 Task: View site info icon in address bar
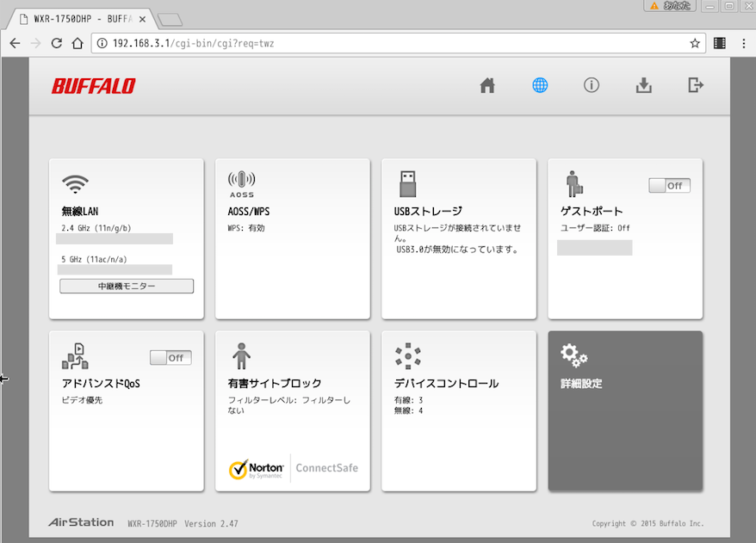coord(102,43)
